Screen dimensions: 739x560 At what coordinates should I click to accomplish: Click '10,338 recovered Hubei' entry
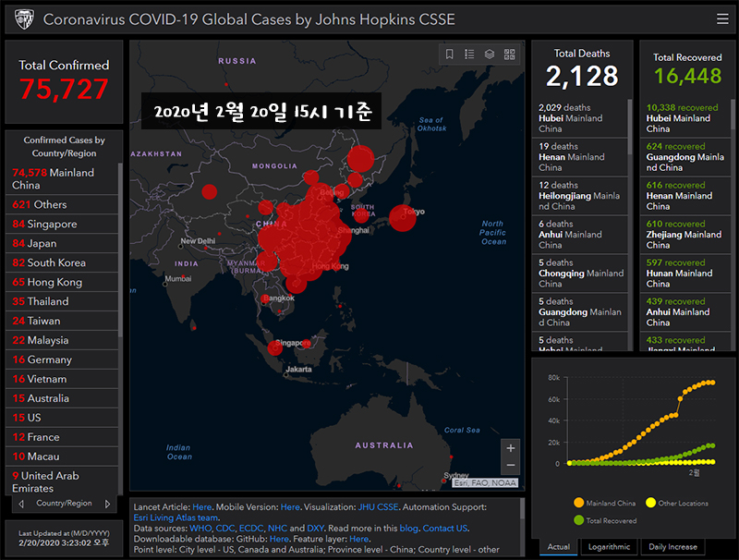pyautogui.click(x=685, y=118)
